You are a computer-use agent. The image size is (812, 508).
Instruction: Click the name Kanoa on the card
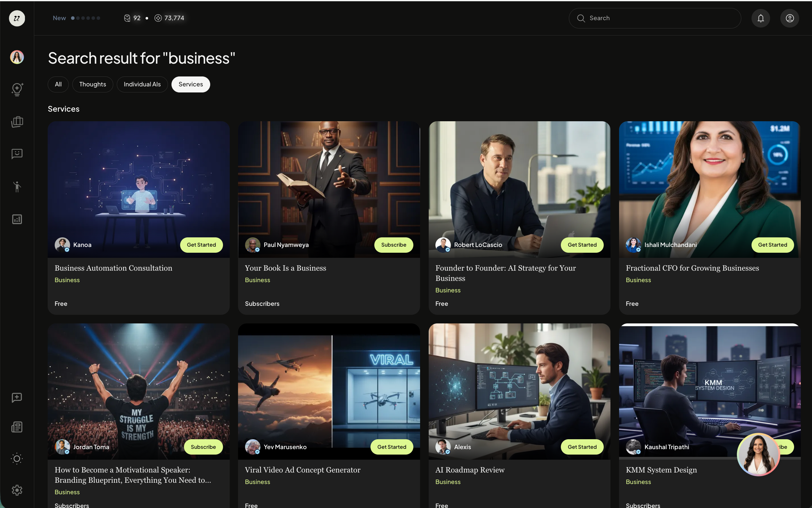click(x=82, y=245)
